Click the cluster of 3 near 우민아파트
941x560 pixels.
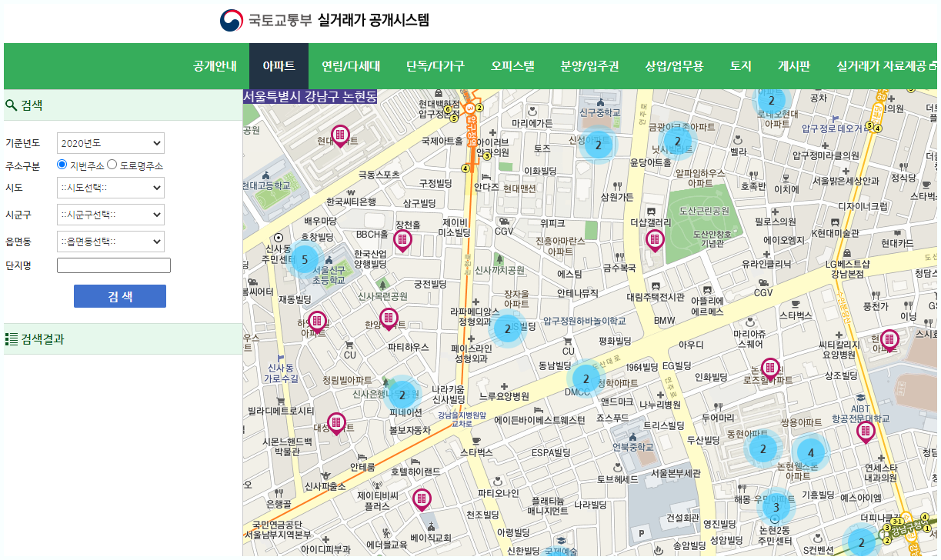tap(776, 507)
